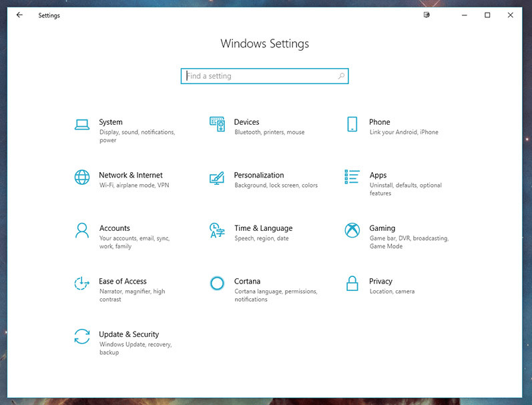Open the Gaming heading

point(382,228)
